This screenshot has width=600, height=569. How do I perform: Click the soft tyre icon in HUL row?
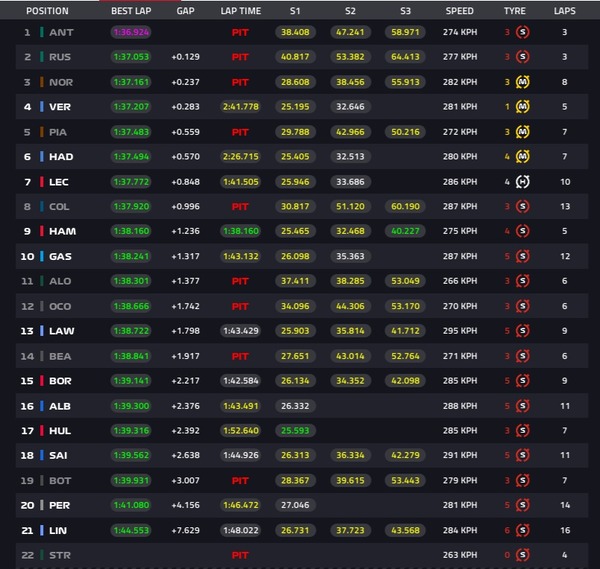(x=522, y=431)
